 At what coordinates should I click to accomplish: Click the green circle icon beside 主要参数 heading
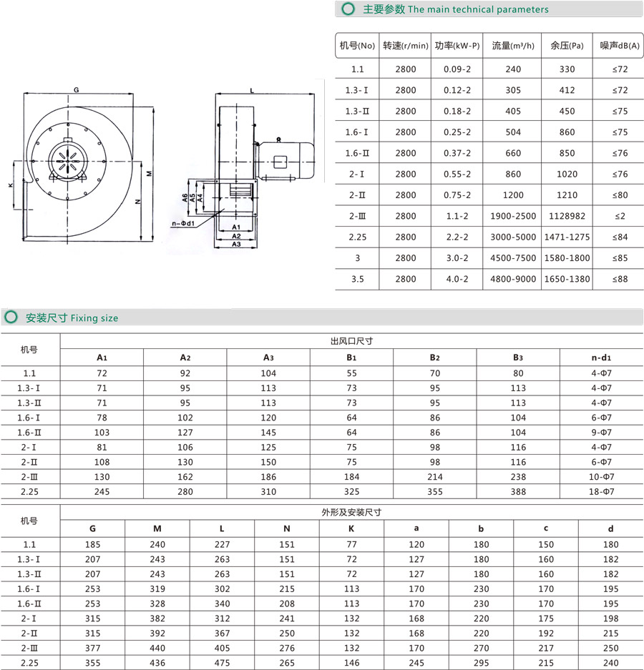(348, 9)
